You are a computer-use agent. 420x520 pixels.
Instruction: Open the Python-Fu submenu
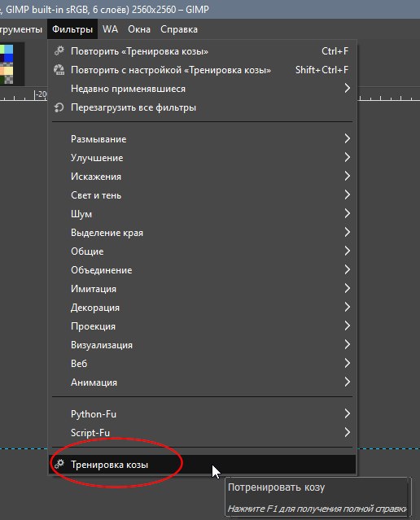pos(203,414)
